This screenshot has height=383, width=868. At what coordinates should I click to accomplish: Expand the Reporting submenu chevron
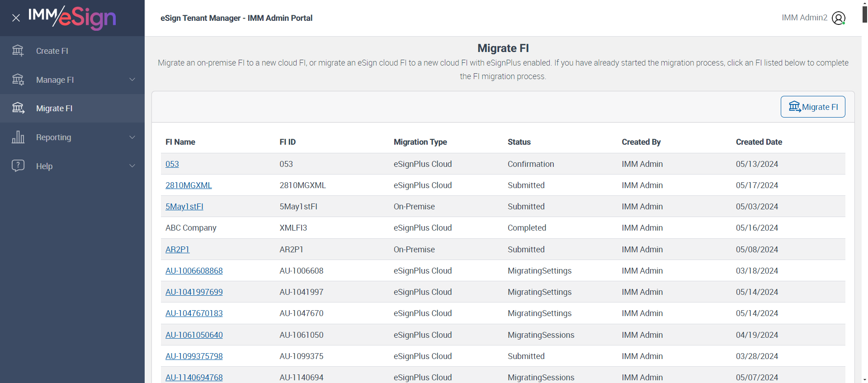point(132,137)
